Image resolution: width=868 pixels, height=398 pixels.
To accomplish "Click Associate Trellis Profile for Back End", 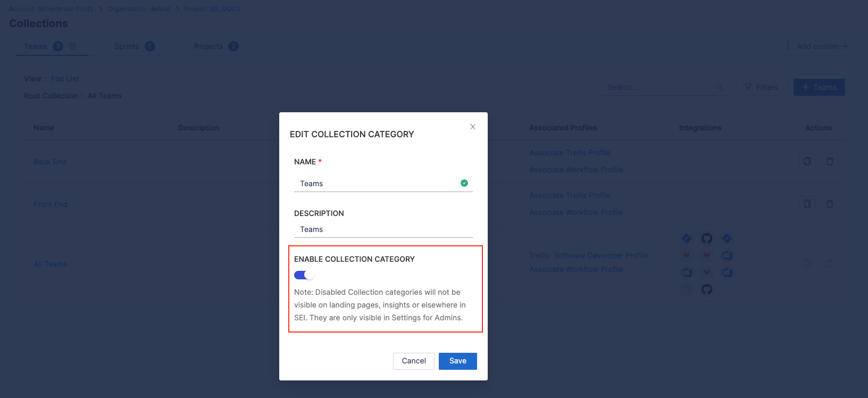I will [x=570, y=153].
